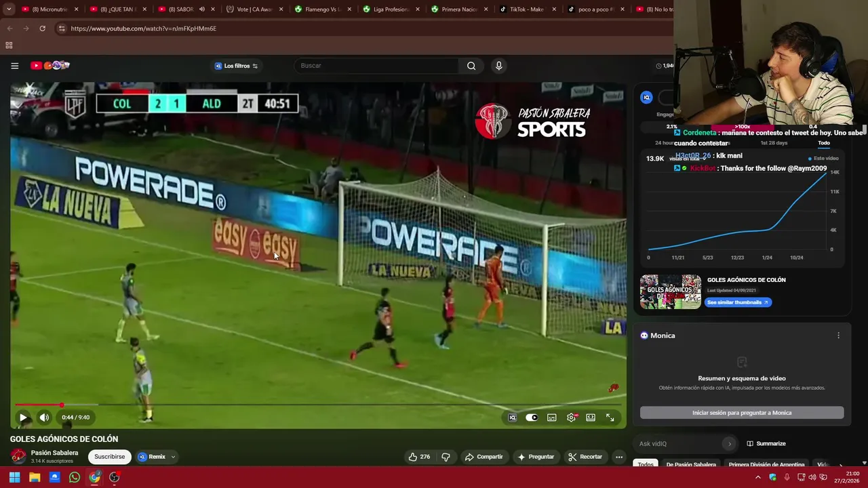Open File Explorer from the taskbar
The image size is (868, 488).
click(35, 477)
